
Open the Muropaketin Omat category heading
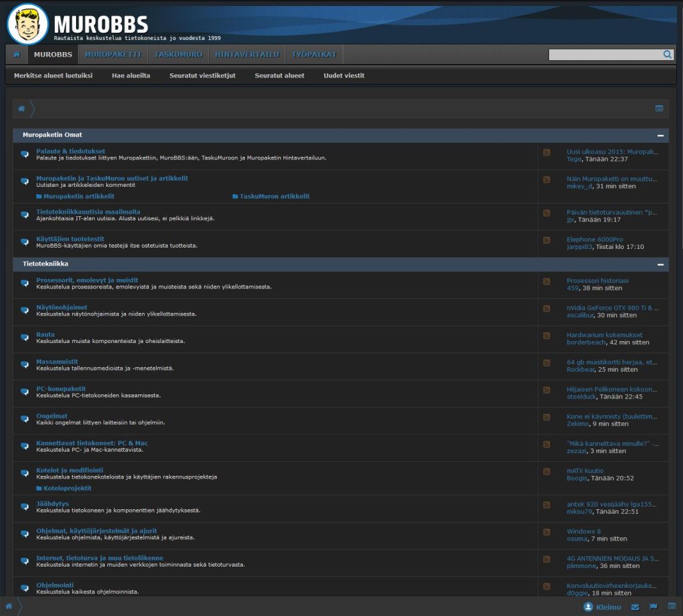tap(52, 135)
